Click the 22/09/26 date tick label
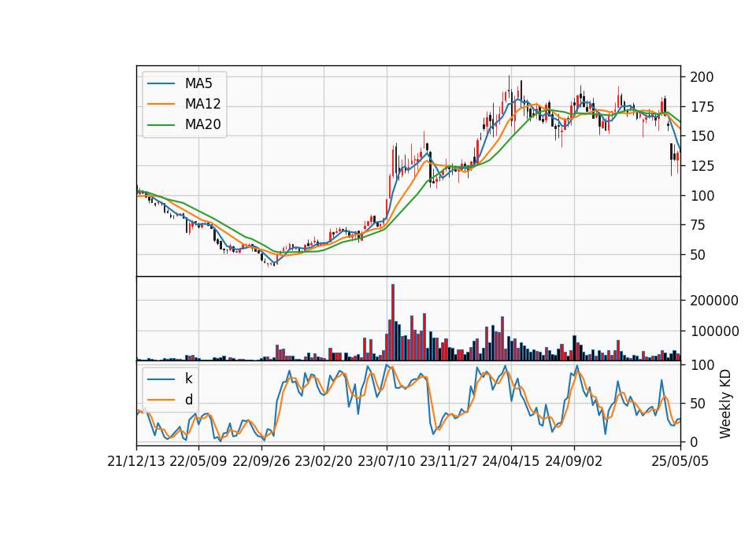Image resolution: width=756 pixels, height=543 pixels. pyautogui.click(x=261, y=461)
